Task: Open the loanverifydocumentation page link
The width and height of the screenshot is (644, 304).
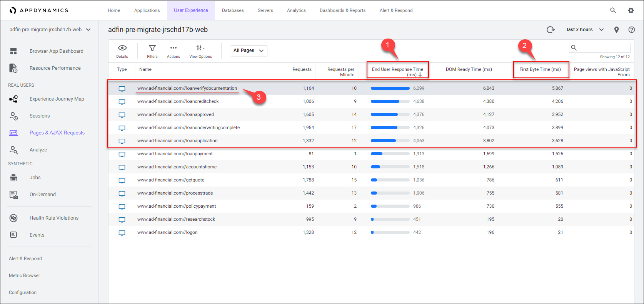Action: 187,88
